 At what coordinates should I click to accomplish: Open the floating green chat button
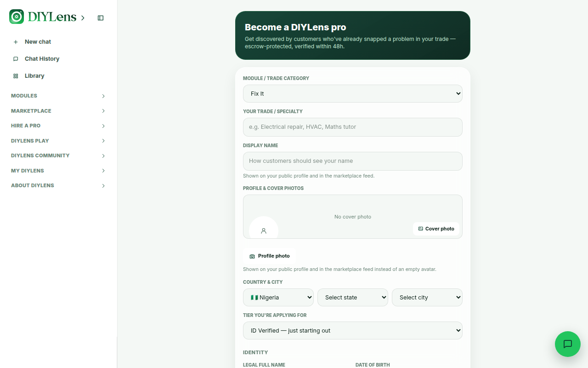[x=568, y=344]
